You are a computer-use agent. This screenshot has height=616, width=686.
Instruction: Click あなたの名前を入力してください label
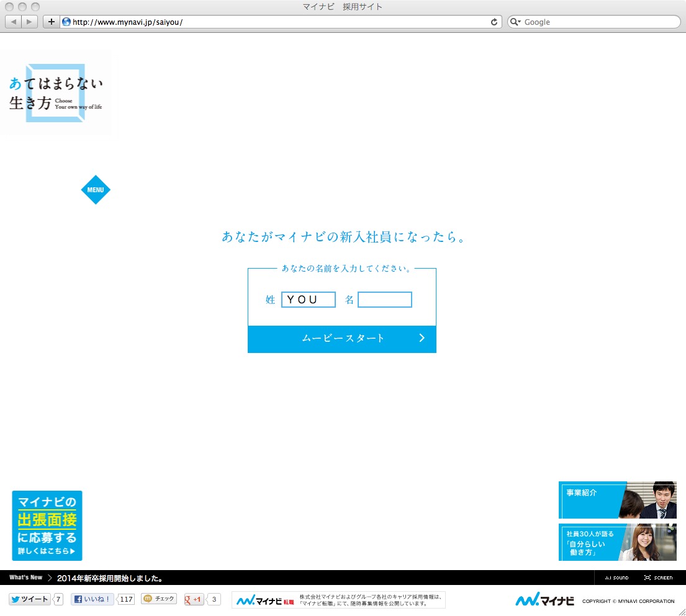coord(346,269)
